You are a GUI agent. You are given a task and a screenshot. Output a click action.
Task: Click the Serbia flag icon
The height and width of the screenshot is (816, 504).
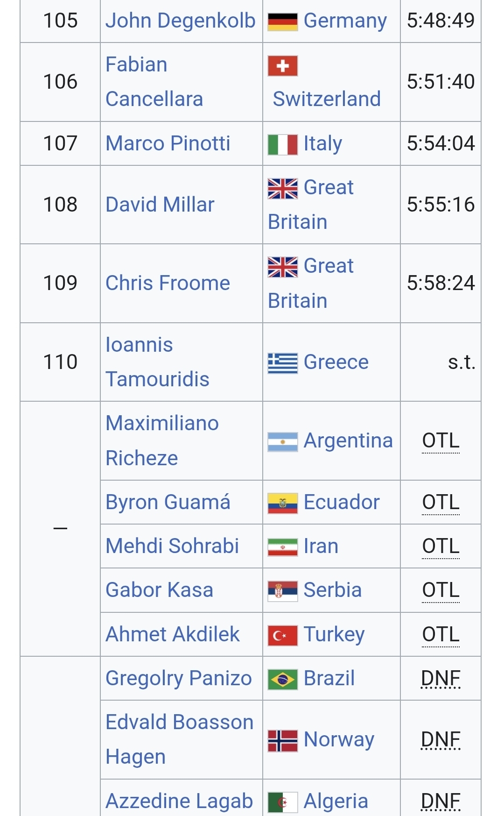point(282,591)
